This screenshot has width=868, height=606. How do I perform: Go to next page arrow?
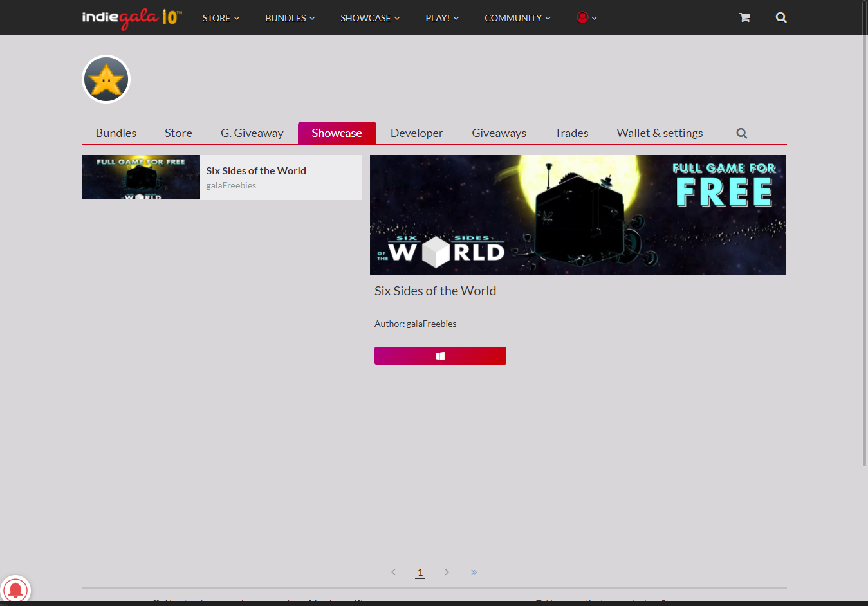coord(447,572)
